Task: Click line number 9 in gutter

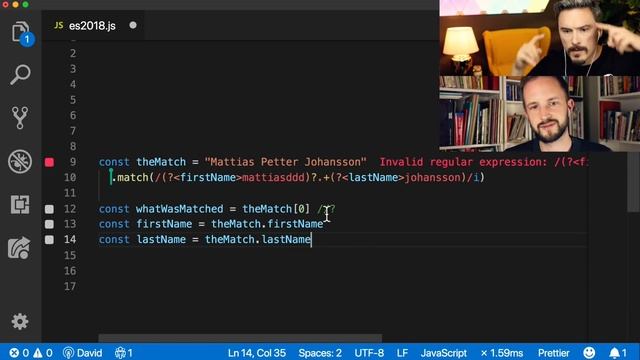Action: (x=73, y=162)
